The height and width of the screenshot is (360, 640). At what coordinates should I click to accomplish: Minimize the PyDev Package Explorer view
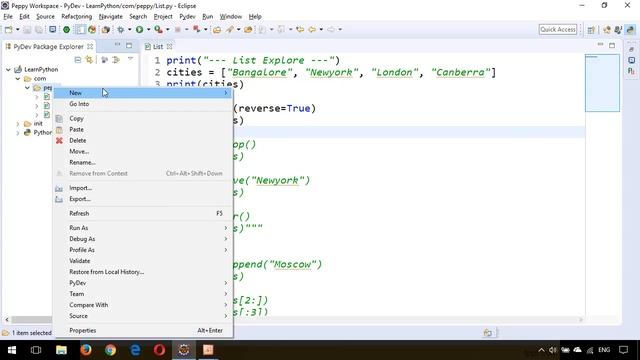pos(118,45)
